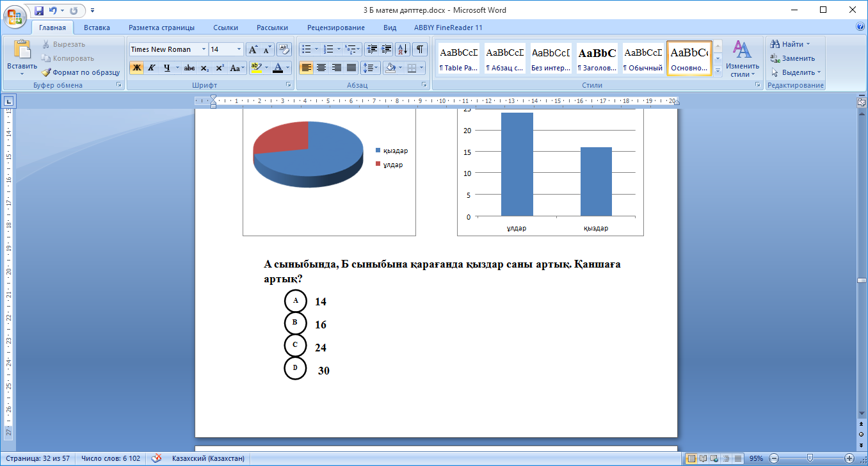
Task: Switch to Рассылки tab
Action: pyautogui.click(x=272, y=28)
